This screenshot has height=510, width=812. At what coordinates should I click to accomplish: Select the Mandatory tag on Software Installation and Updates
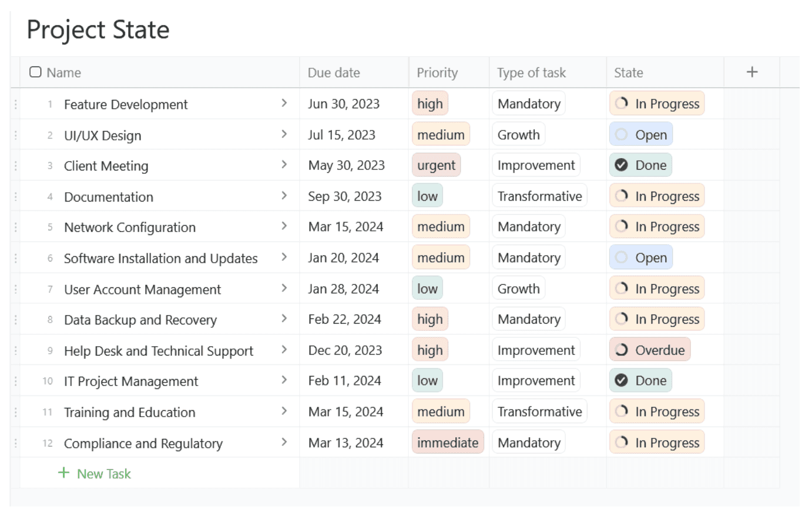pyautogui.click(x=528, y=257)
